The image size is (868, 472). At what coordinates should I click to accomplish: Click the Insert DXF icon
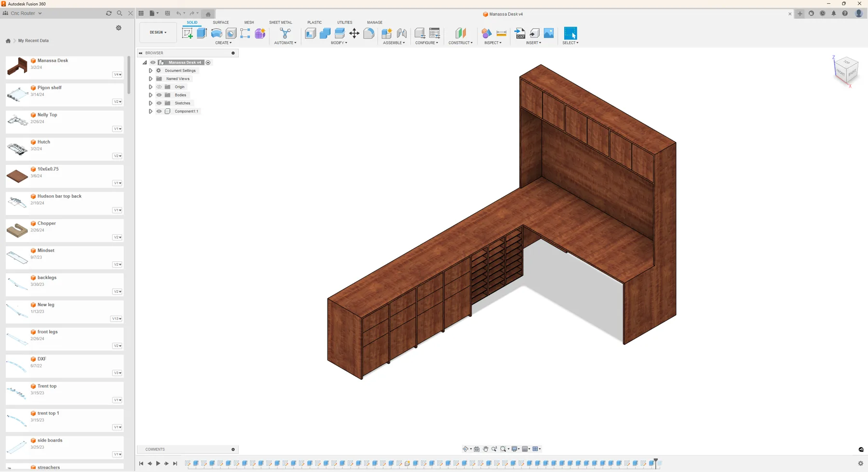click(x=520, y=33)
